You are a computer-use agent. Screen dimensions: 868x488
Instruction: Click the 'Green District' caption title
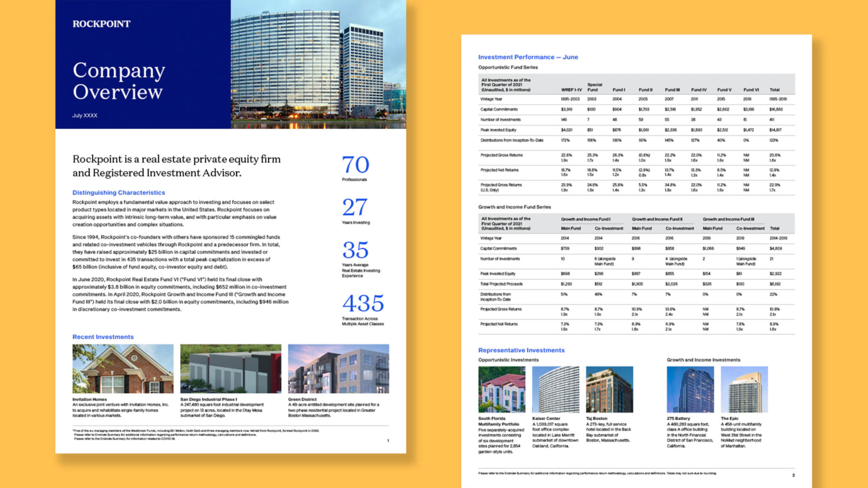point(302,399)
